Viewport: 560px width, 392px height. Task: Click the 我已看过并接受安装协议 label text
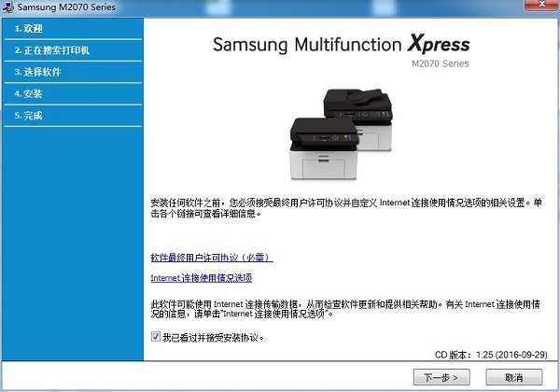click(213, 337)
